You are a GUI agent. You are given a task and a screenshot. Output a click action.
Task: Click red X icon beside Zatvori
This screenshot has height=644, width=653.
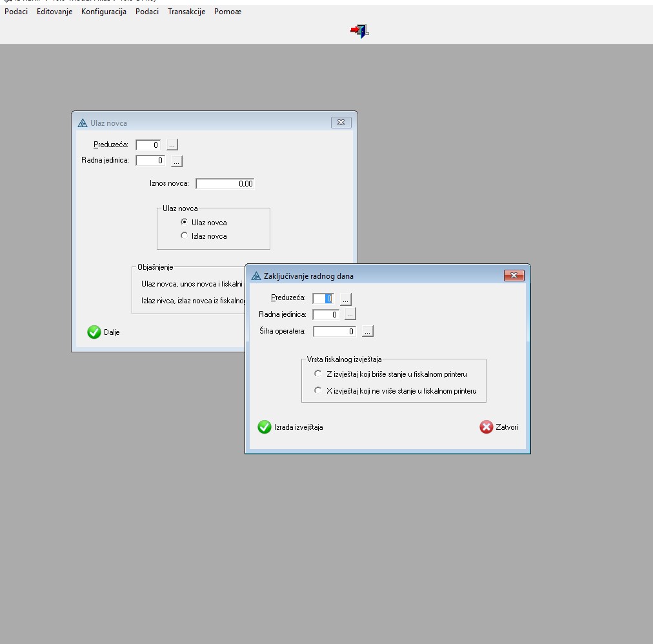pyautogui.click(x=486, y=427)
